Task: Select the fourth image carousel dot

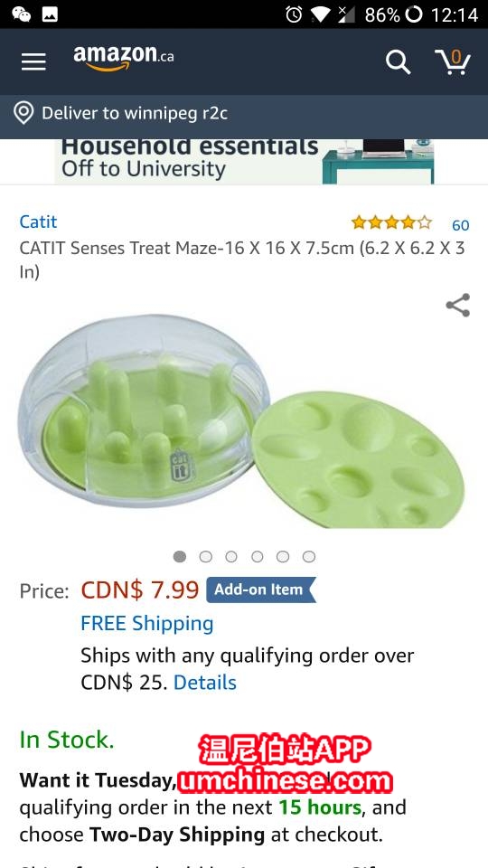Action: pyautogui.click(x=258, y=556)
